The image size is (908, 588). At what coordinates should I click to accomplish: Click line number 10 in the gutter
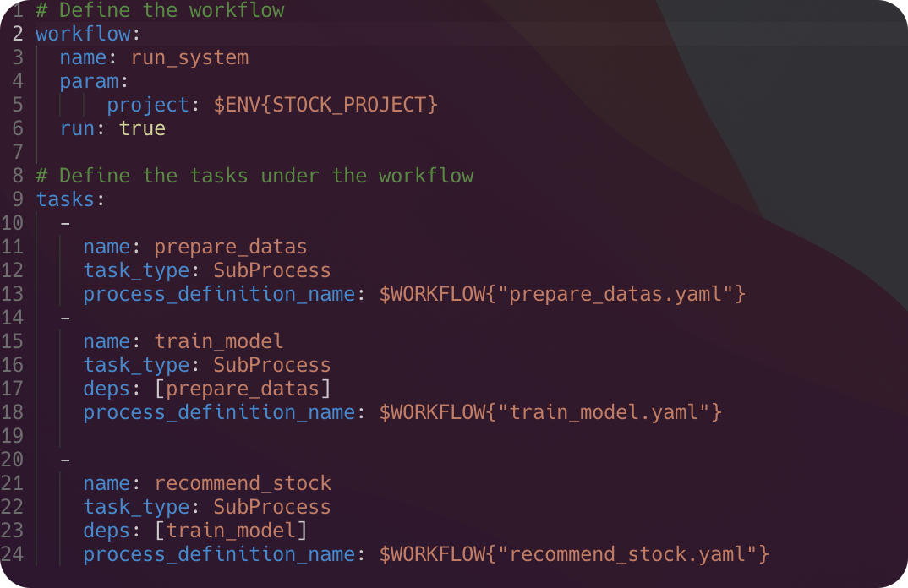(12, 223)
